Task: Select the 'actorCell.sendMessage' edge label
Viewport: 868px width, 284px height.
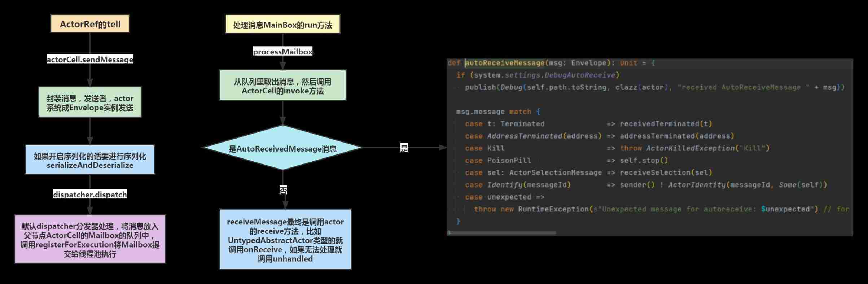Action: pyautogui.click(x=90, y=59)
